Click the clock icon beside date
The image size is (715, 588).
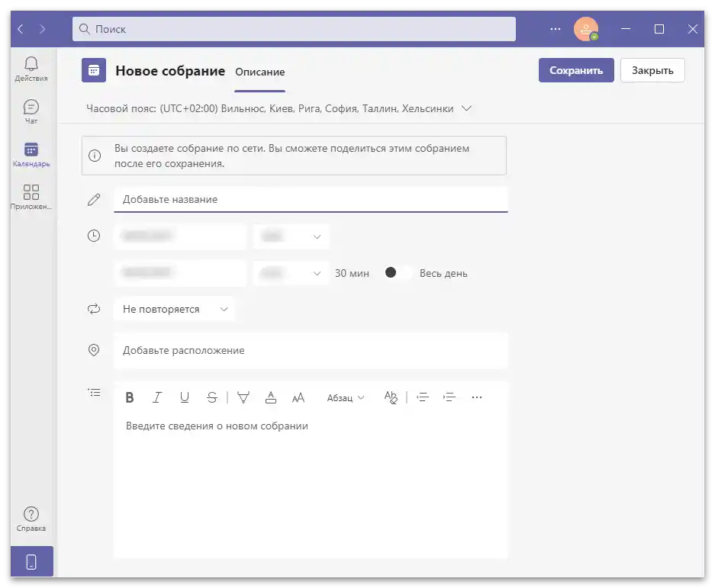[x=94, y=236]
